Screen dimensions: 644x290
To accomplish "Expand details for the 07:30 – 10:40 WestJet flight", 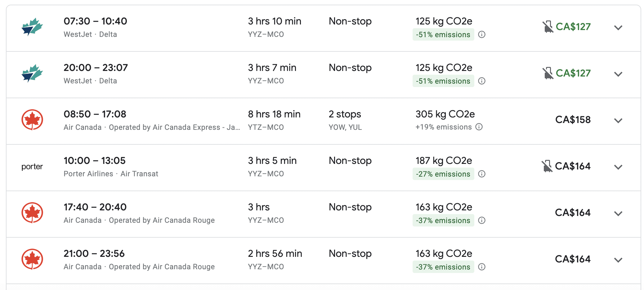I will click(618, 28).
